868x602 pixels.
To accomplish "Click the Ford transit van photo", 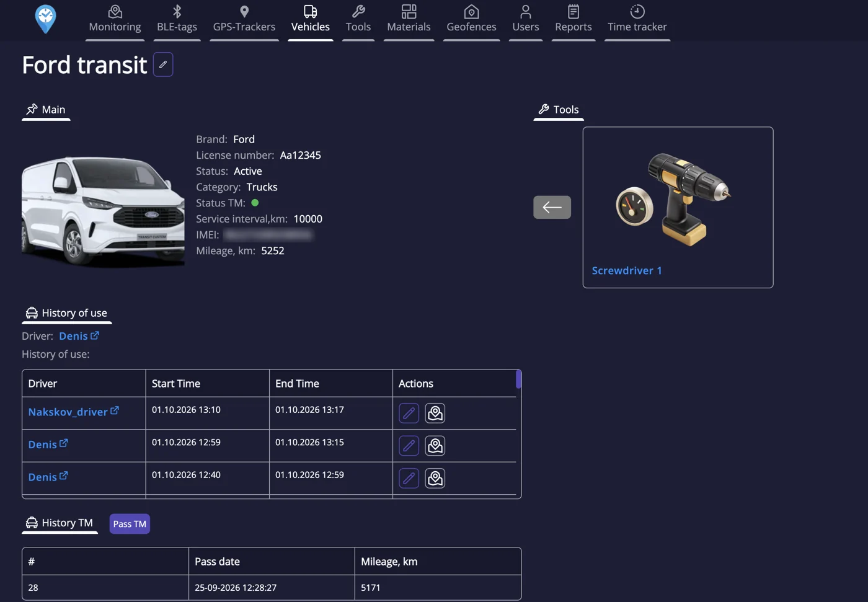I will [x=103, y=212].
